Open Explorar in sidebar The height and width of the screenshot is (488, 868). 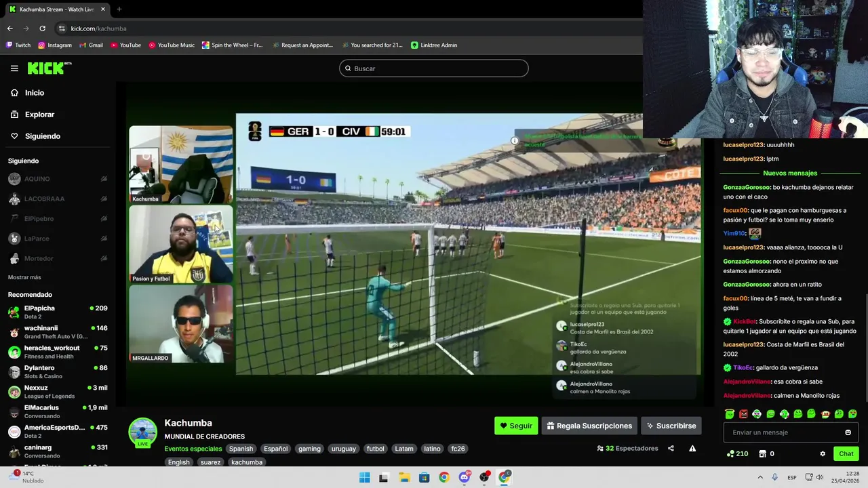click(39, 115)
